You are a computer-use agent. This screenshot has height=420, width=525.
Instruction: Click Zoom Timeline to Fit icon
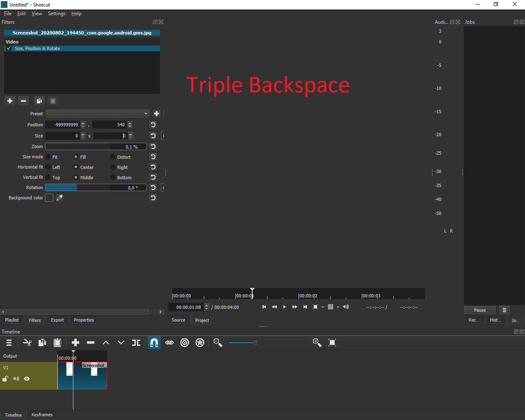[x=332, y=342]
